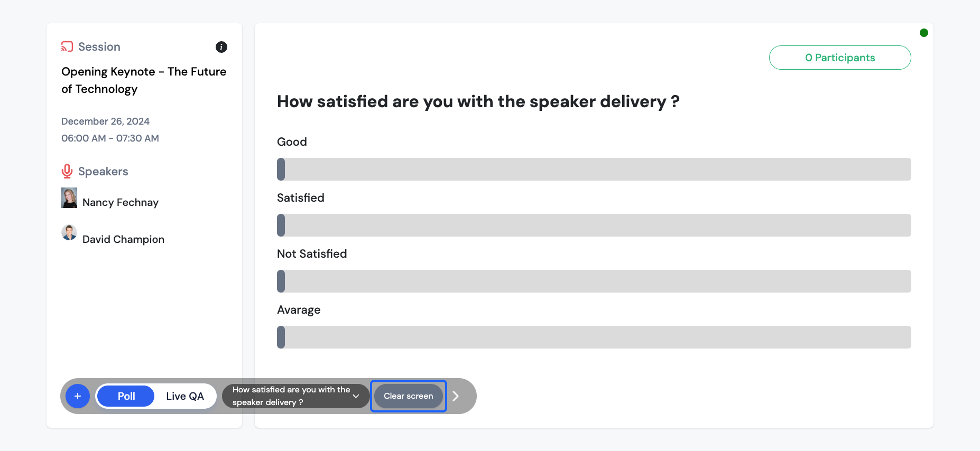
Task: Open Nancy Fechnay's profile photo
Action: click(x=69, y=198)
